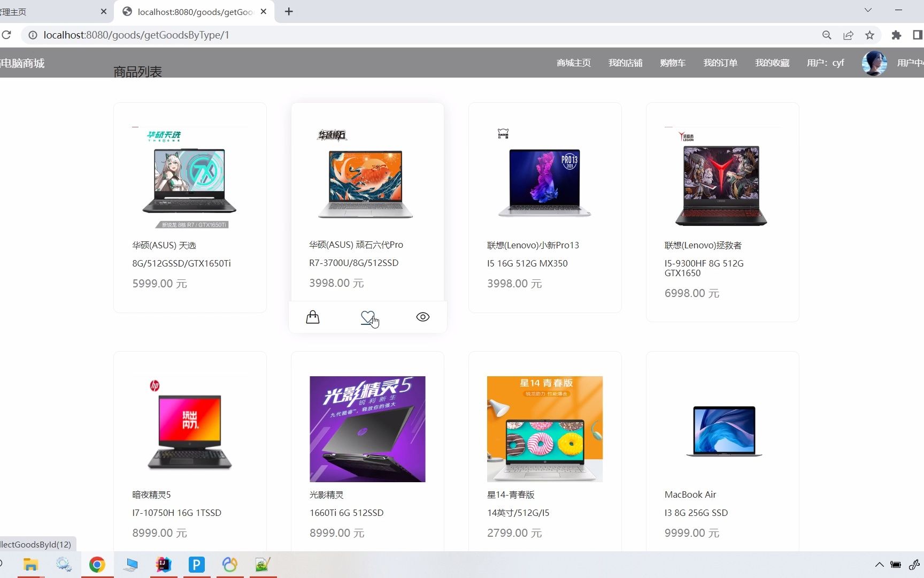Add ASUS 顽石六代Pro to shopping cart icon
The height and width of the screenshot is (578, 924).
pos(313,317)
